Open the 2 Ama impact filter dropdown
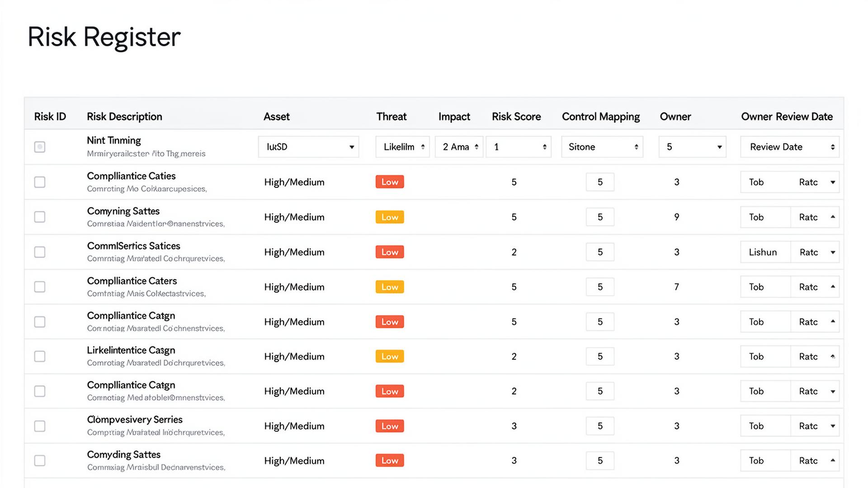Image resolution: width=868 pixels, height=488 pixels. (x=459, y=147)
